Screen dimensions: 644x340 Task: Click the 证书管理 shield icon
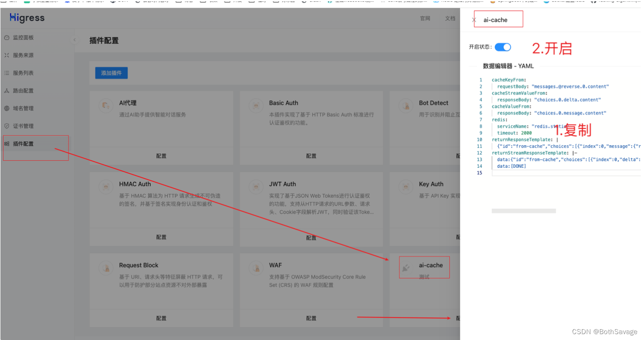7,126
